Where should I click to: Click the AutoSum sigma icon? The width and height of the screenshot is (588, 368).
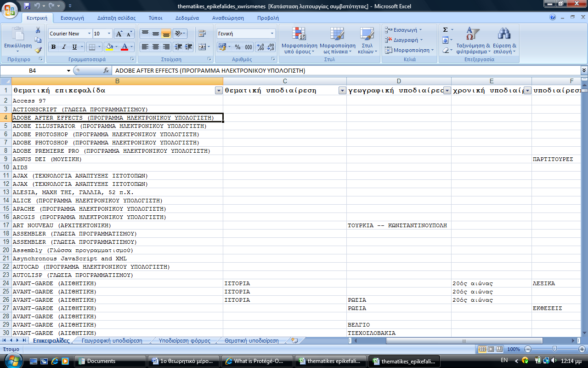point(445,30)
